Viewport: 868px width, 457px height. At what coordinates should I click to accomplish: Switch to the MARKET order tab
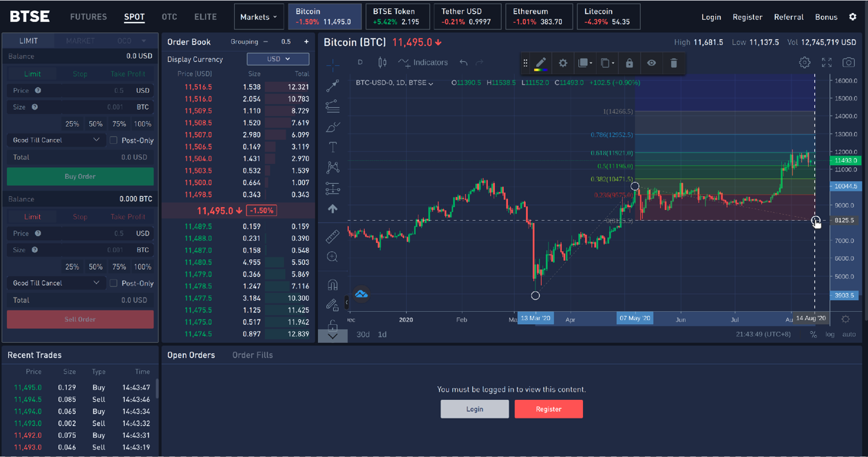[80, 41]
